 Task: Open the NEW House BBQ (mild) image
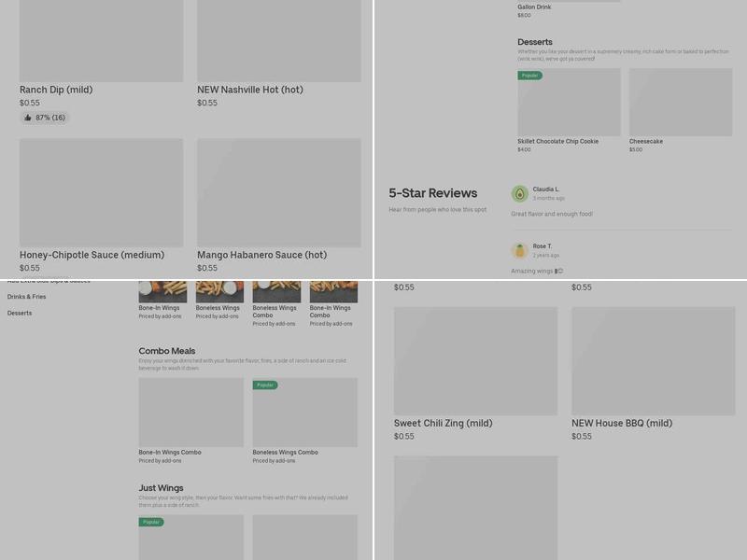pos(653,361)
